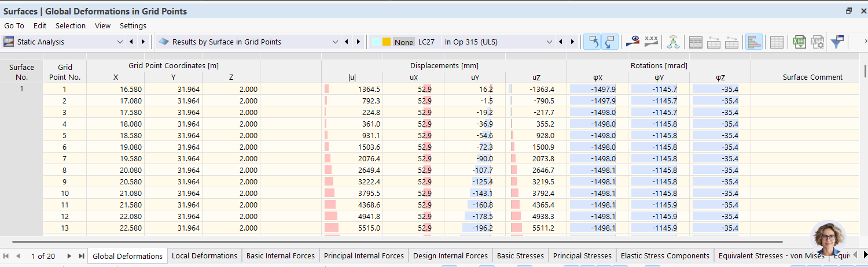
Task: Click the yellow load case color swatch
Action: point(387,42)
